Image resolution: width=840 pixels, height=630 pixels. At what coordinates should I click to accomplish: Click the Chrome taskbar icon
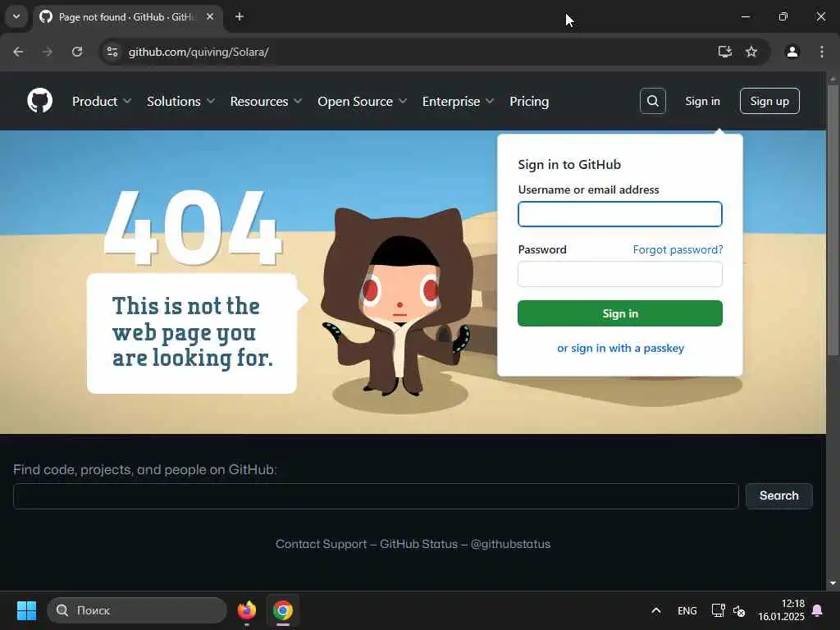tap(282, 610)
